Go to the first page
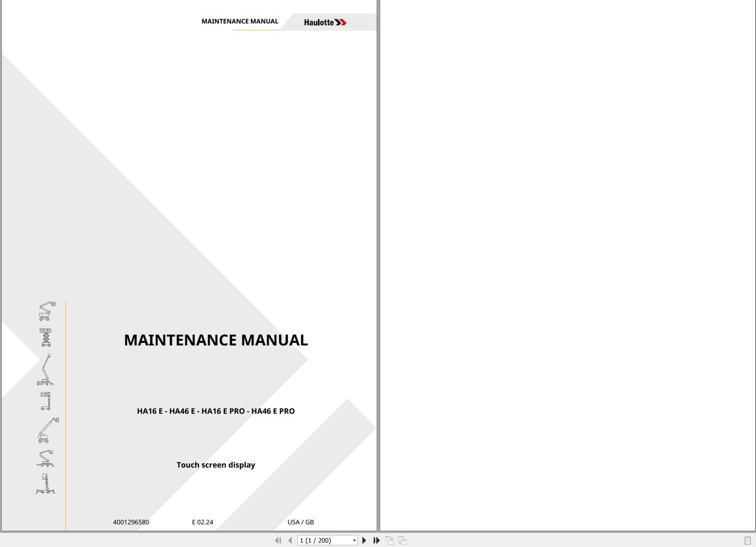This screenshot has height=547, width=756. coord(278,540)
